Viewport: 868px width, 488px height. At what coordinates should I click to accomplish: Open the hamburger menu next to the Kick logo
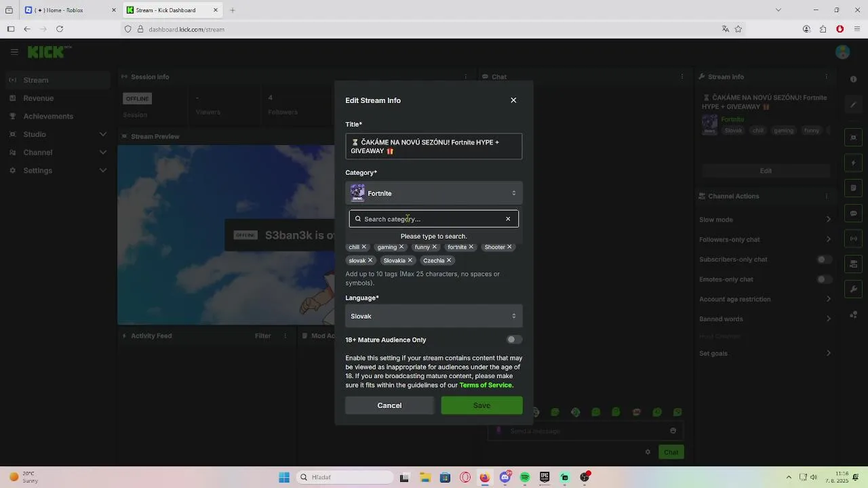14,52
